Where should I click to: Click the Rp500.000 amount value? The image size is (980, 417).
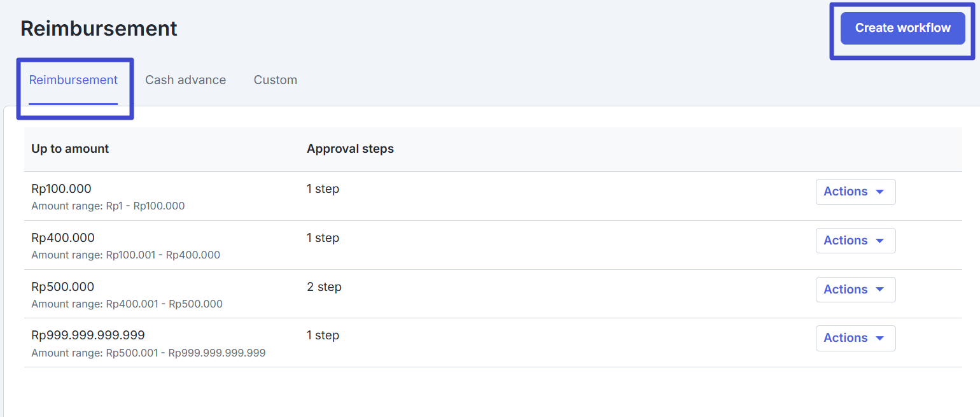coord(62,287)
